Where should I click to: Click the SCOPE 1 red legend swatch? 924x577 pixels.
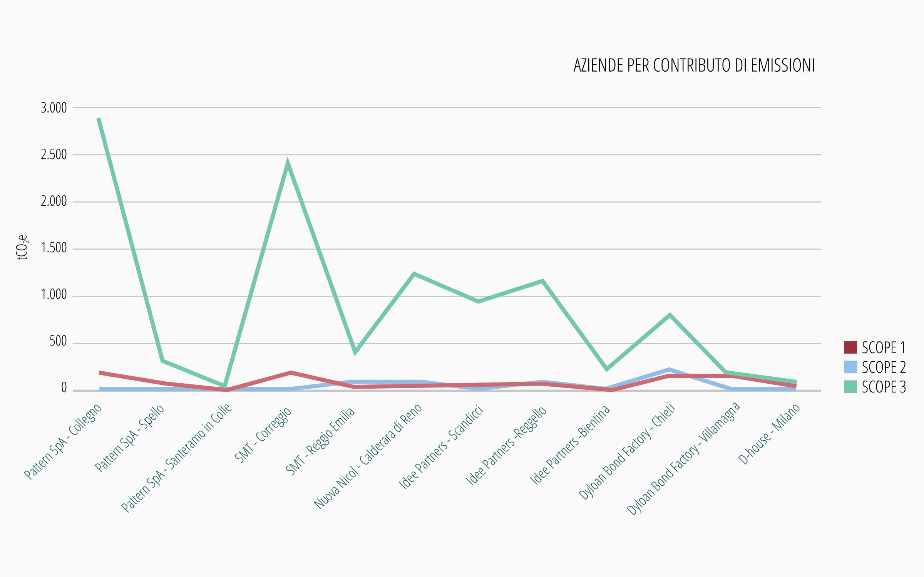(850, 347)
